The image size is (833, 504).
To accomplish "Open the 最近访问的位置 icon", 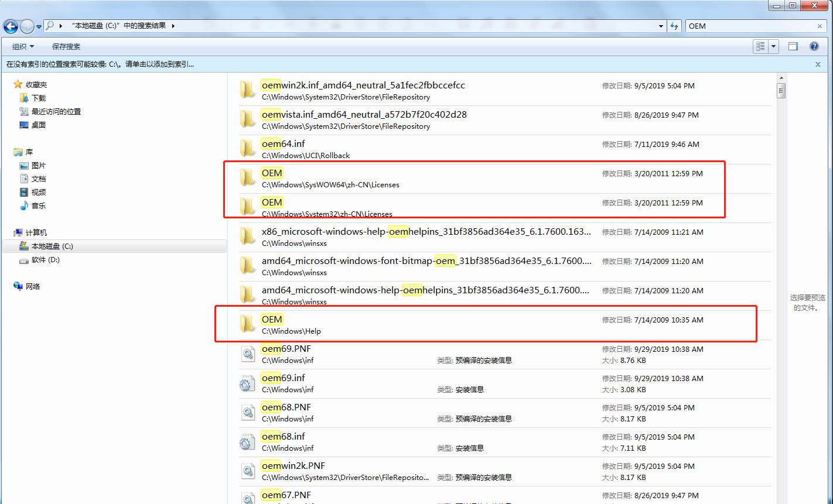I will click(24, 111).
